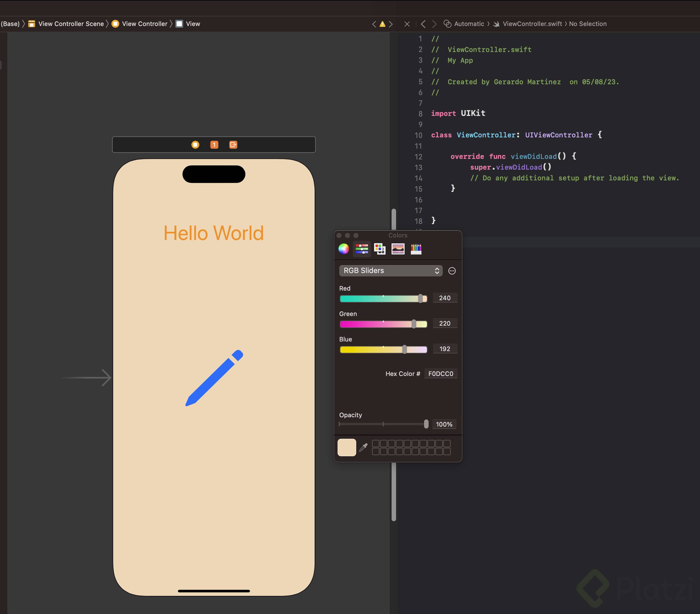Select the color sliders picker tab
The width and height of the screenshot is (700, 614).
tap(362, 249)
